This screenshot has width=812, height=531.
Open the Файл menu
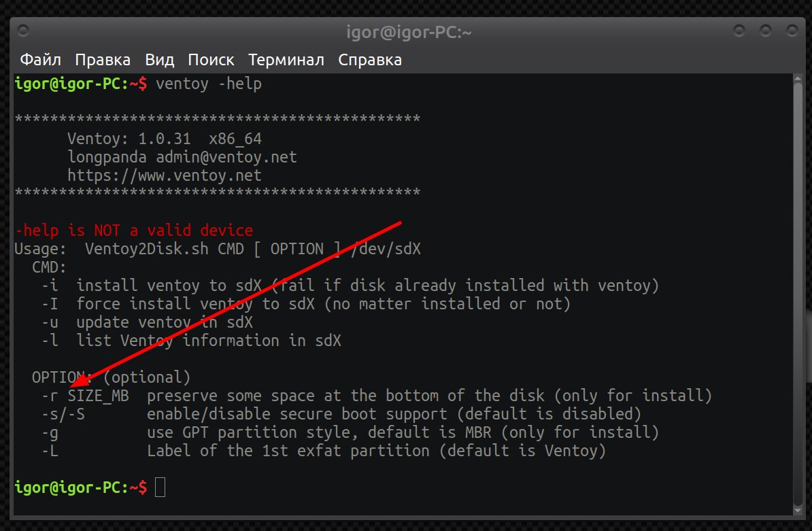[x=40, y=60]
